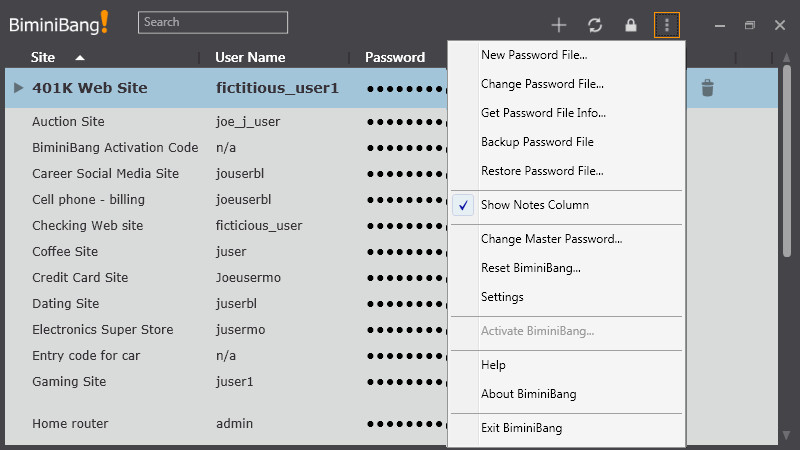This screenshot has width=800, height=450.
Task: Click the user name admin
Action: pyautogui.click(x=234, y=423)
